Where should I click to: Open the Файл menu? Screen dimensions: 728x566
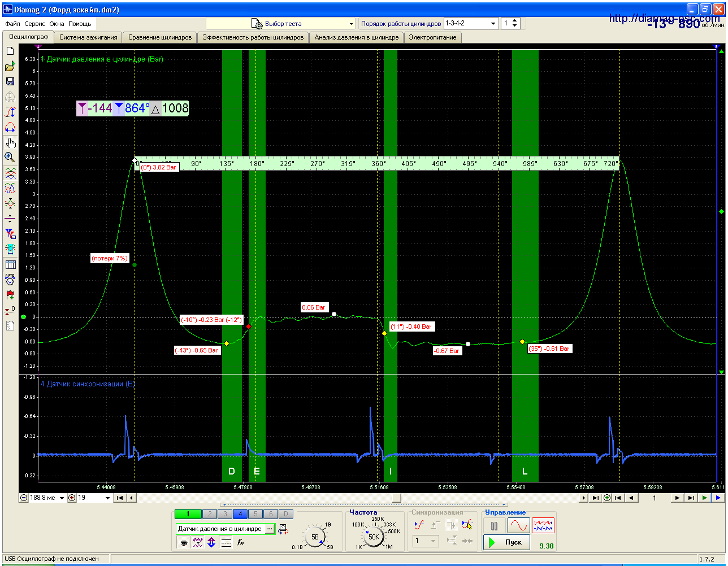coord(12,24)
